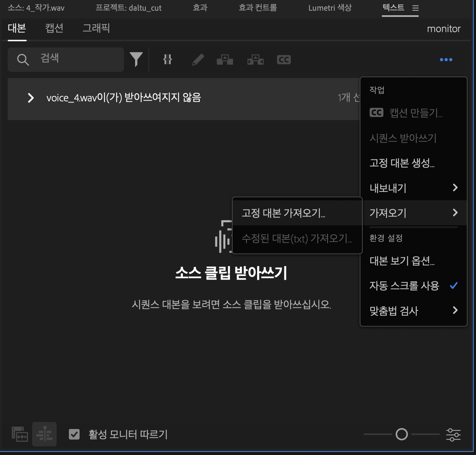Open the 맞춤법 검사 submenu
Viewport: 476px width, 455px height.
[x=392, y=311]
